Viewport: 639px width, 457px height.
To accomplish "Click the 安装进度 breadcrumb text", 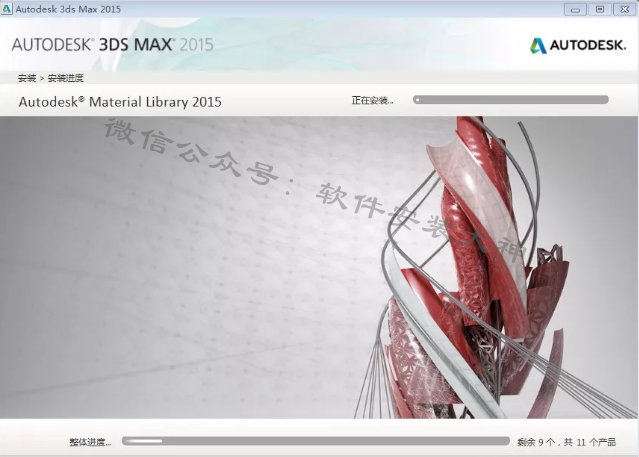I will click(x=65, y=78).
